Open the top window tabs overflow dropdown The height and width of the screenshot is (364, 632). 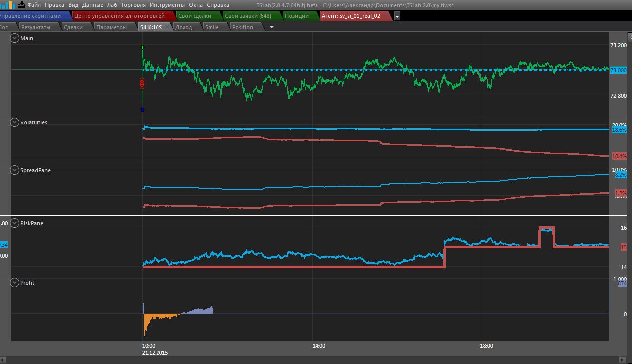[x=397, y=16]
